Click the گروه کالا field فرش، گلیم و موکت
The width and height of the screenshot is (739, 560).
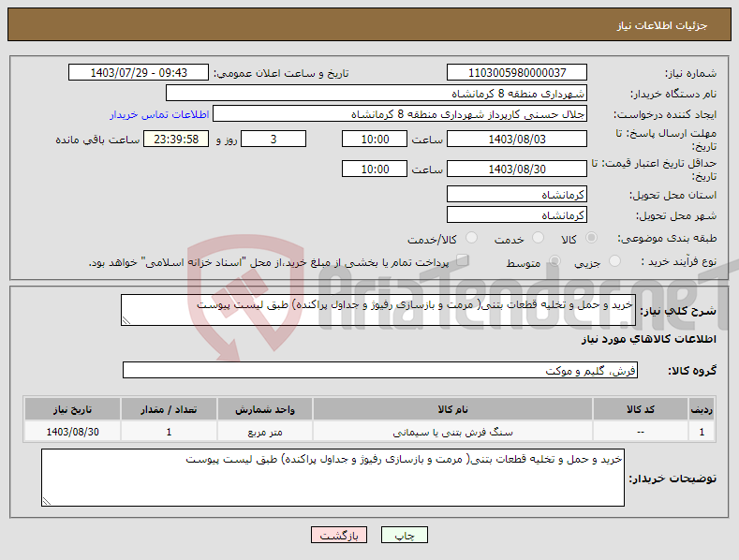coord(380,371)
